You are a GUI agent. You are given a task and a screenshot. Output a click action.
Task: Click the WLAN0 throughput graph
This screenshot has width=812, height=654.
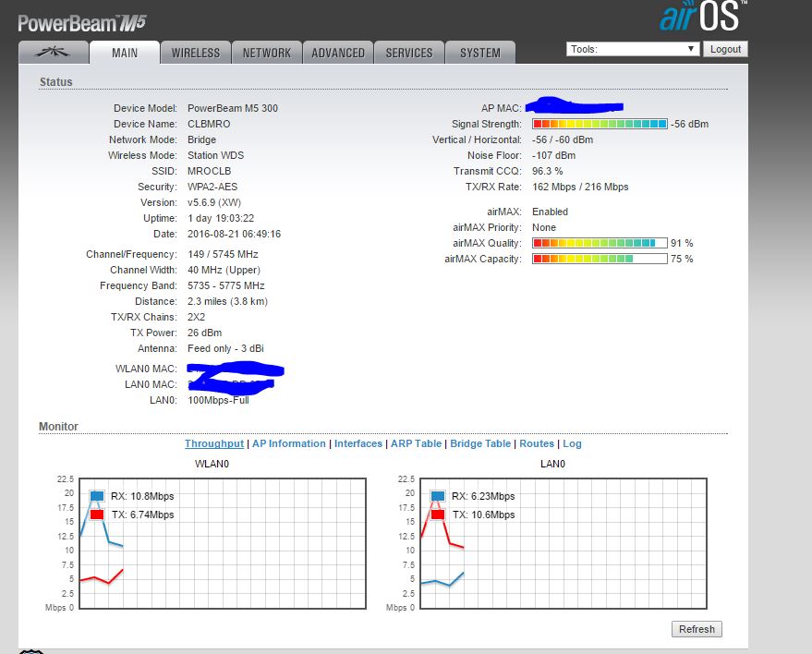(x=223, y=544)
